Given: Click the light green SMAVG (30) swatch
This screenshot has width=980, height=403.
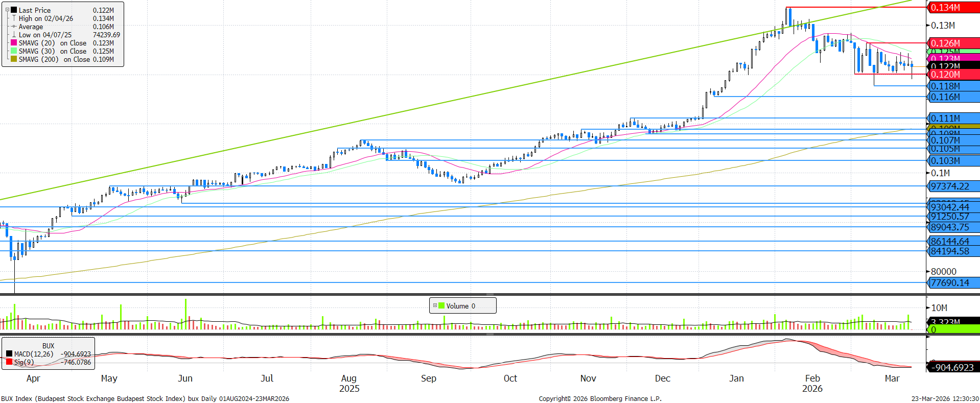Looking at the screenshot, I should (14, 51).
